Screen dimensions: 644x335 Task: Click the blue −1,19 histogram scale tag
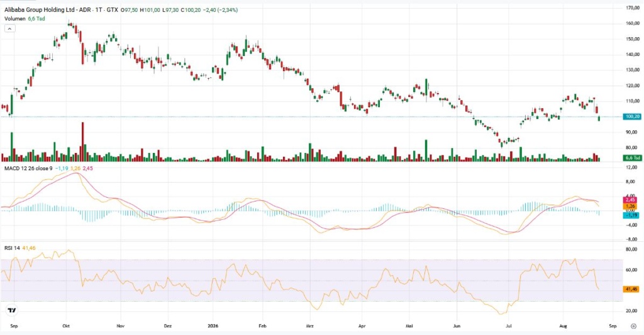(631, 215)
